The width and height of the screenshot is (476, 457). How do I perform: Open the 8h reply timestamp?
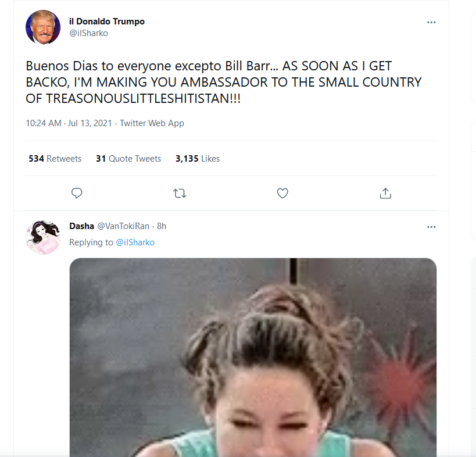[x=162, y=226]
